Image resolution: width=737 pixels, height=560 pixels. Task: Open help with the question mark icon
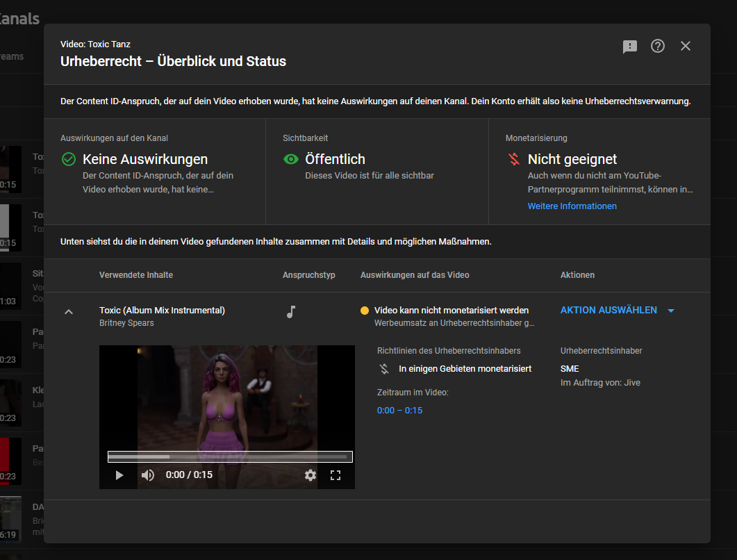pos(658,46)
